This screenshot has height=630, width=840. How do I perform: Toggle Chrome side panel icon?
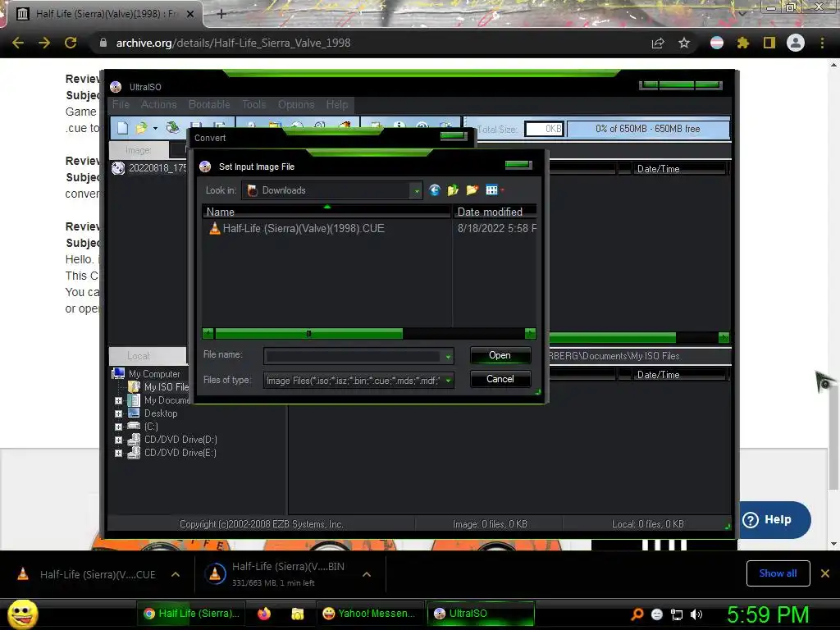click(x=769, y=43)
